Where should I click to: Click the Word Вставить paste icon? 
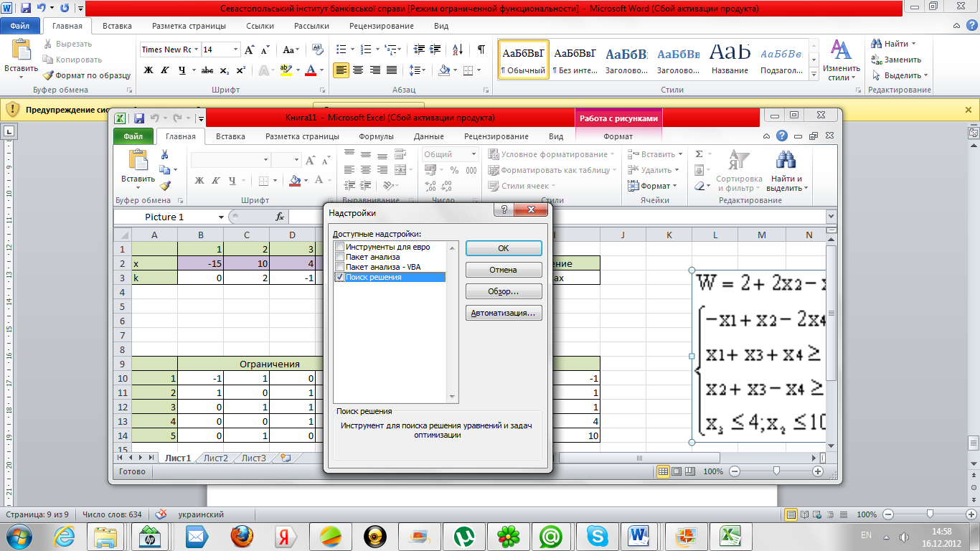coord(22,50)
